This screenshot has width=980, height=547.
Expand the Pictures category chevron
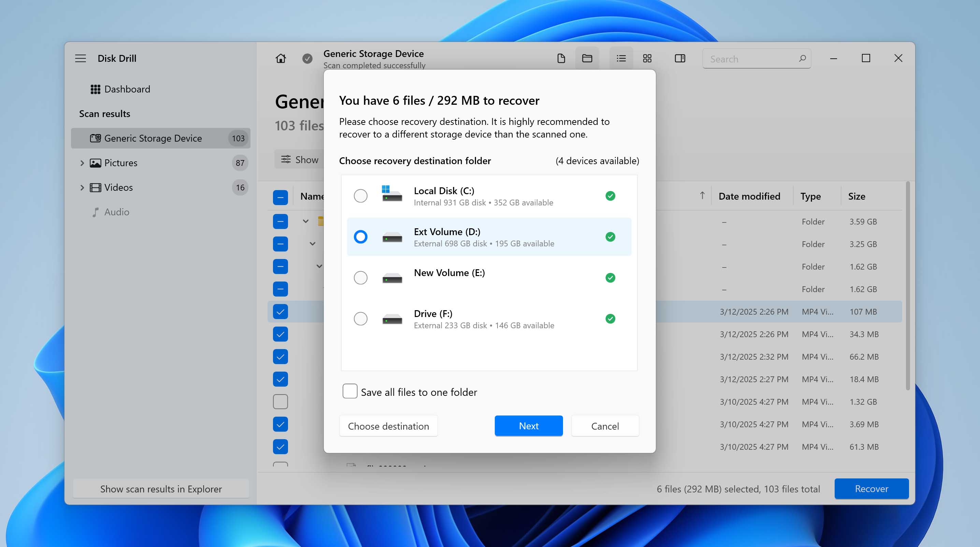82,163
